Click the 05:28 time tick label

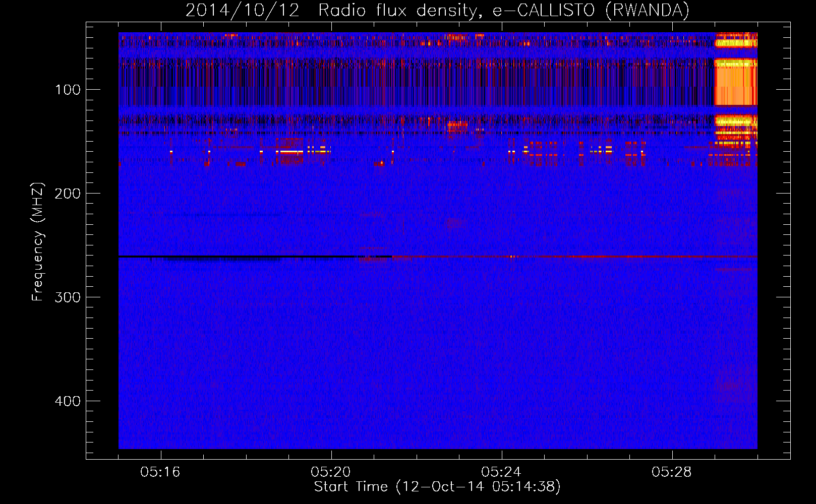tap(672, 472)
